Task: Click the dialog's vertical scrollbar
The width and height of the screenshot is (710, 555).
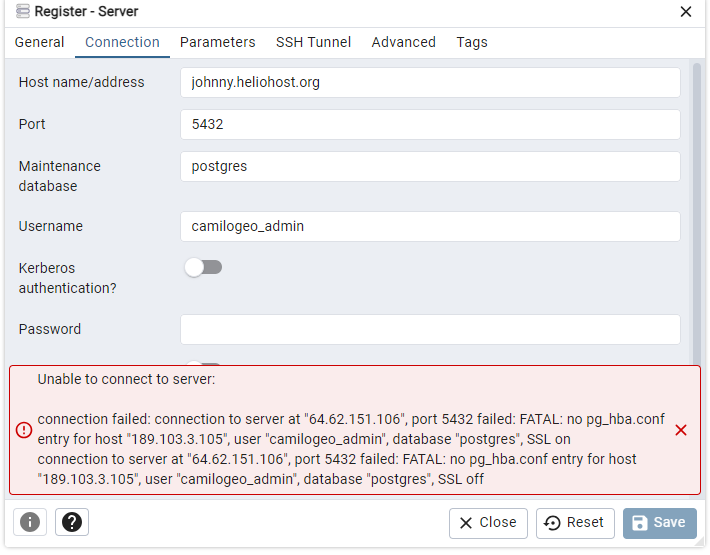Action: [697, 213]
